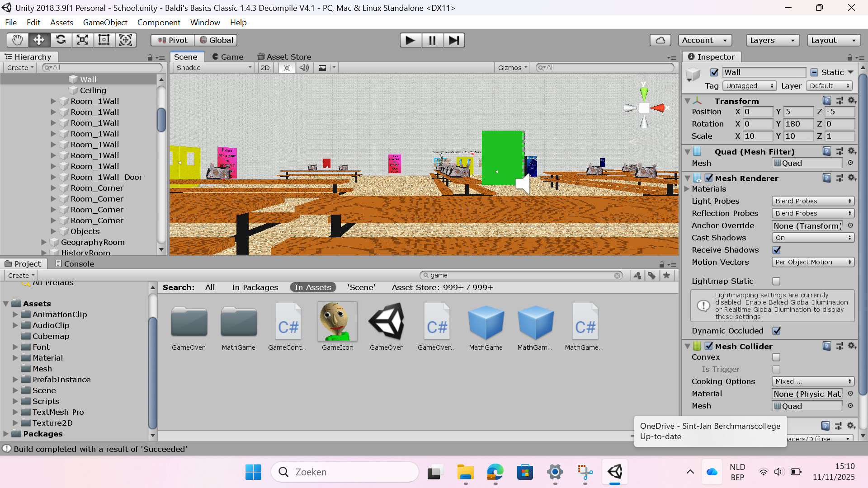
Task: Enable Convex on the Mesh Collider
Action: click(x=776, y=357)
